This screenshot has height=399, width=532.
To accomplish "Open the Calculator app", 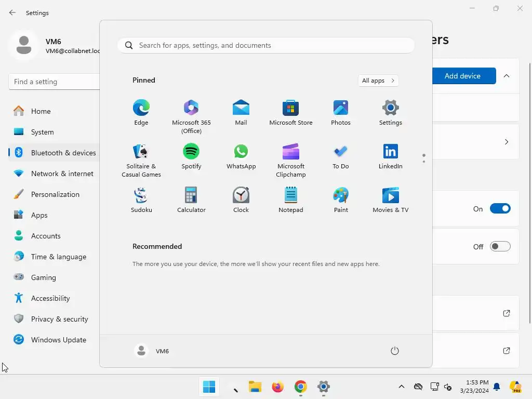I will coord(191,200).
